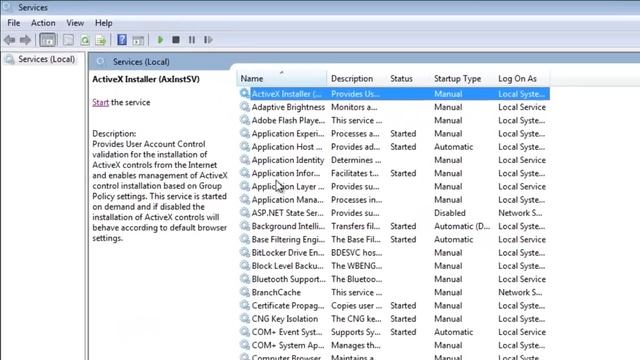Click the Back arrow toolbar icon

pyautogui.click(x=9, y=40)
